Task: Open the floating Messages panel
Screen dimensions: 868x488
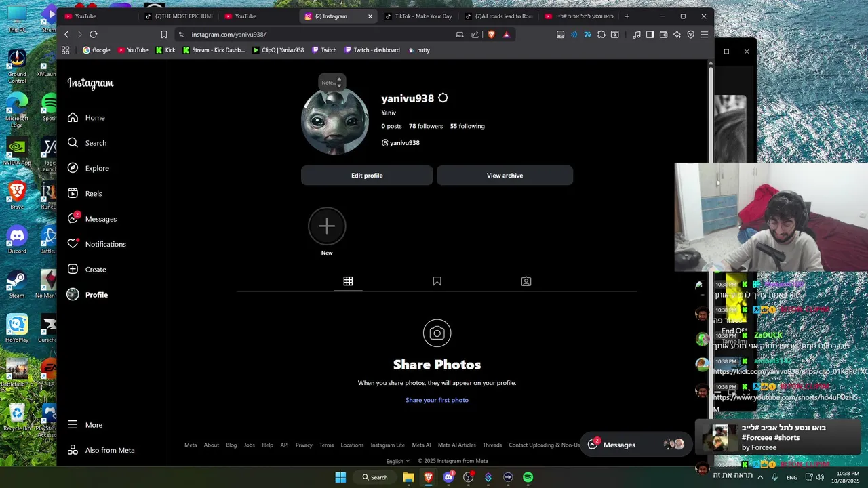Action: point(635,445)
